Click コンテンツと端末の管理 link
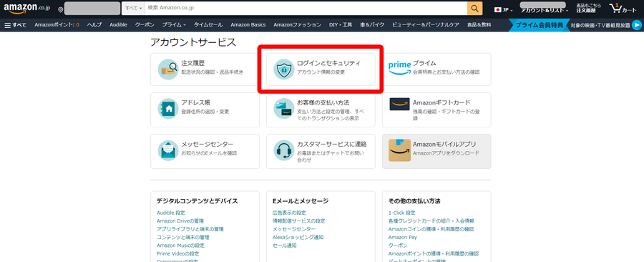 (x=182, y=238)
